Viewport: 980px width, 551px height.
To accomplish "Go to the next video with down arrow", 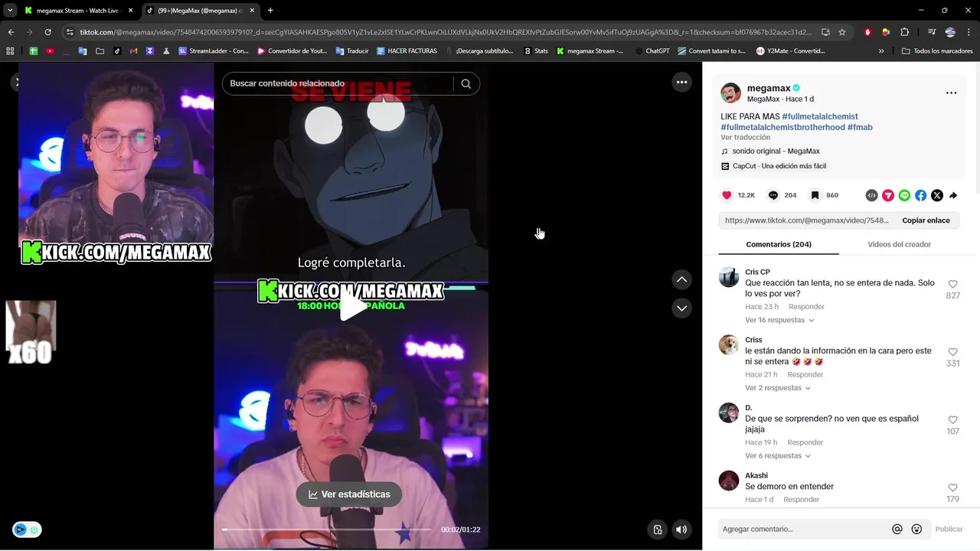I will [x=681, y=308].
